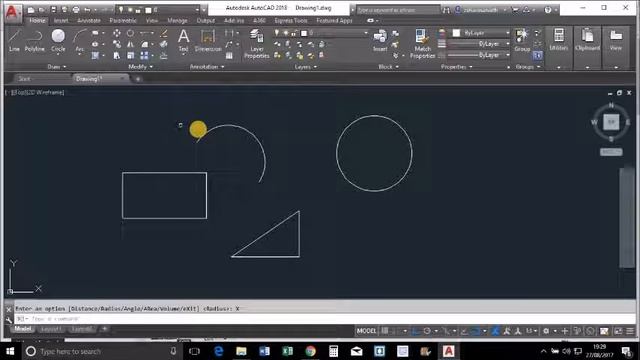Select the Text tool
This screenshot has height=360, width=640.
coord(184,40)
